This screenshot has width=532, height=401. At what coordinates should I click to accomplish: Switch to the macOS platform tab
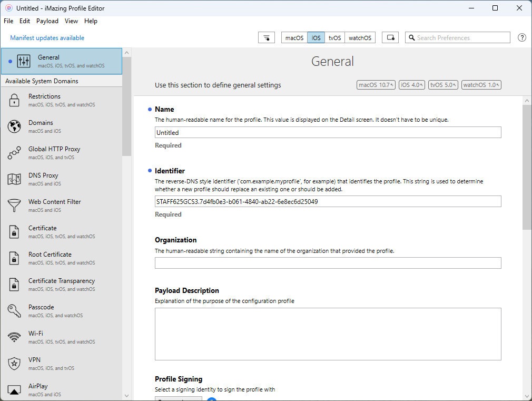293,37
